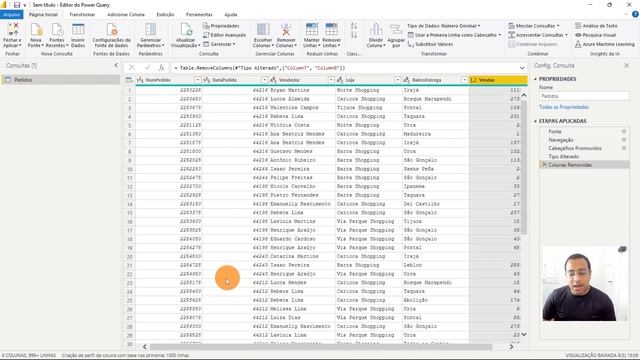This screenshot has height=360, width=640.
Task: Click Mesclar Consultas in the ribbon
Action: tap(533, 26)
